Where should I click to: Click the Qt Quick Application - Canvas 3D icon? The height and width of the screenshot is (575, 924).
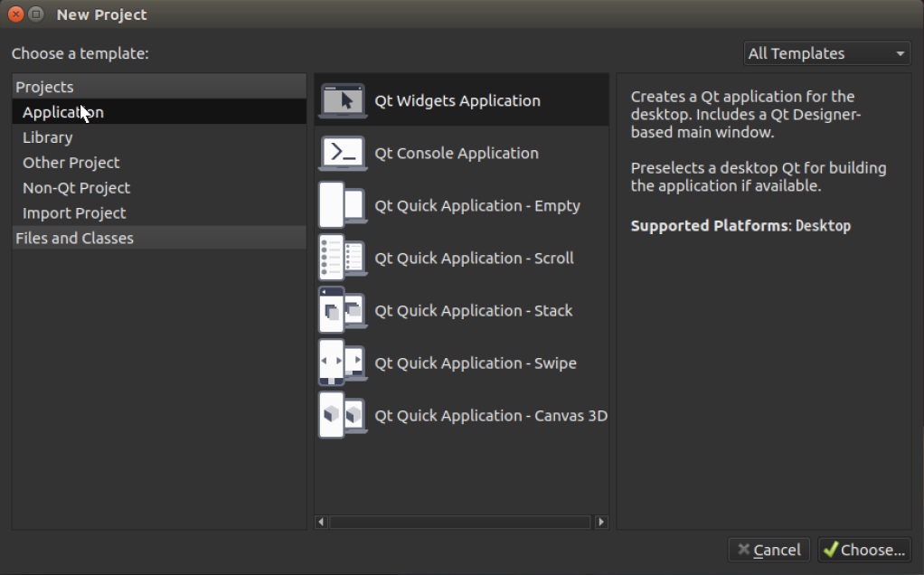pos(343,415)
